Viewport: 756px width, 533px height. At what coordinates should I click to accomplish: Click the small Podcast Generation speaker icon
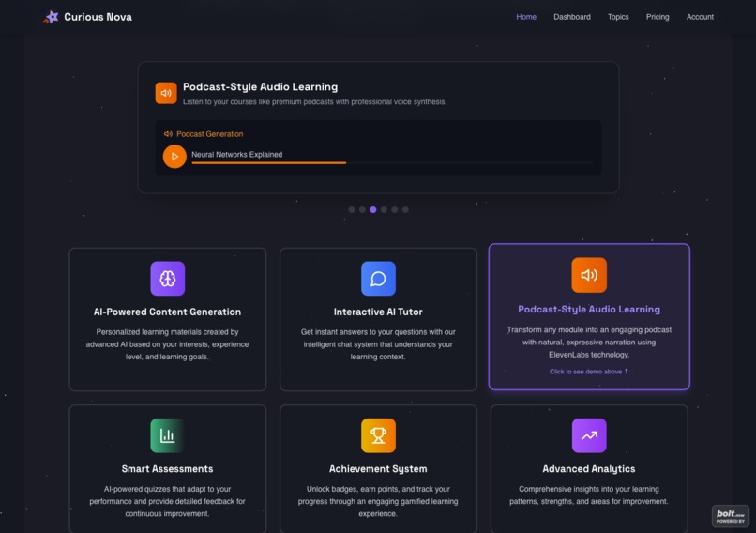click(168, 134)
